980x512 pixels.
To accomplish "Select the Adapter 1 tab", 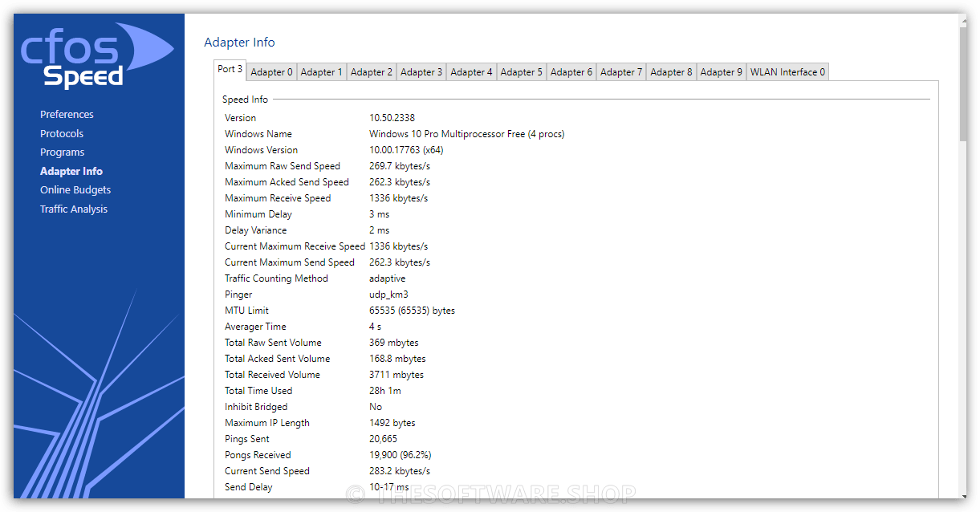I will (321, 72).
